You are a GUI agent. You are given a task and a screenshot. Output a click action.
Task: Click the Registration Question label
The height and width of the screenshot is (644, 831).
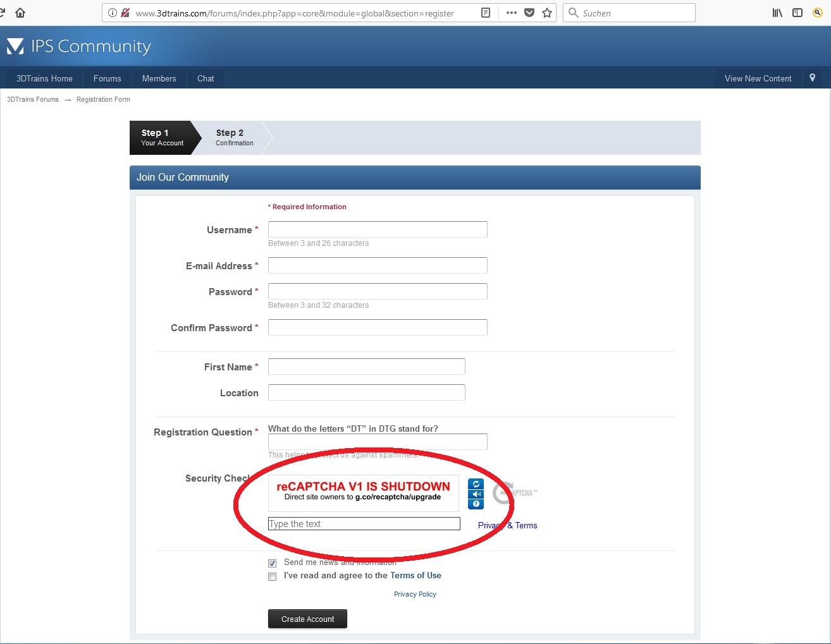tap(203, 432)
